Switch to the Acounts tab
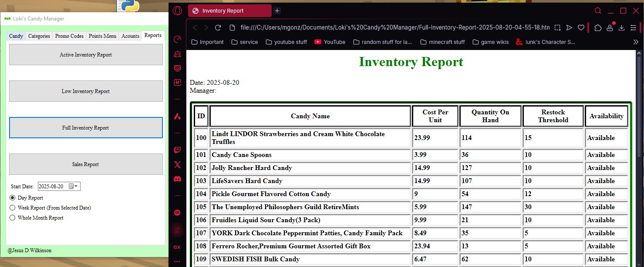The width and height of the screenshot is (644, 267). 130,36
